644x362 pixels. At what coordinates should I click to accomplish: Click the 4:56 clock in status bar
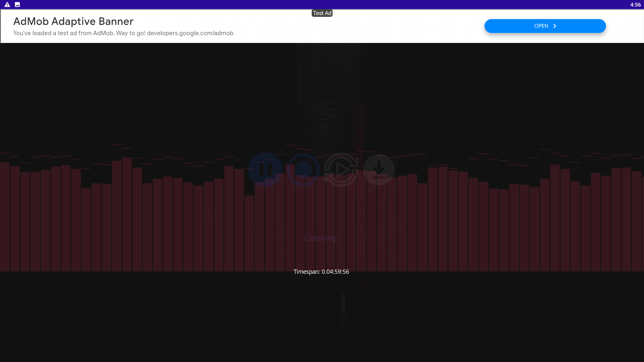point(635,5)
